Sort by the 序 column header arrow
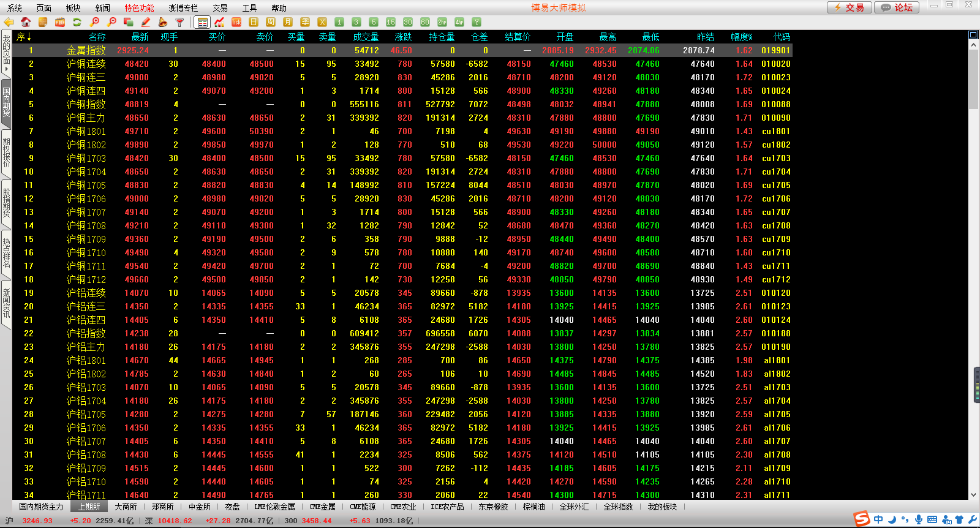980x528 pixels. pyautogui.click(x=28, y=37)
